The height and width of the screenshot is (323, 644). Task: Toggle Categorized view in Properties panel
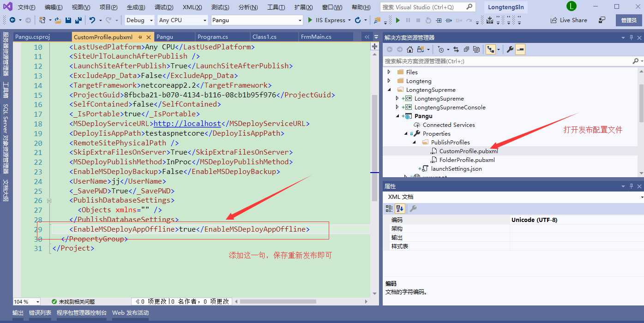tap(389, 209)
